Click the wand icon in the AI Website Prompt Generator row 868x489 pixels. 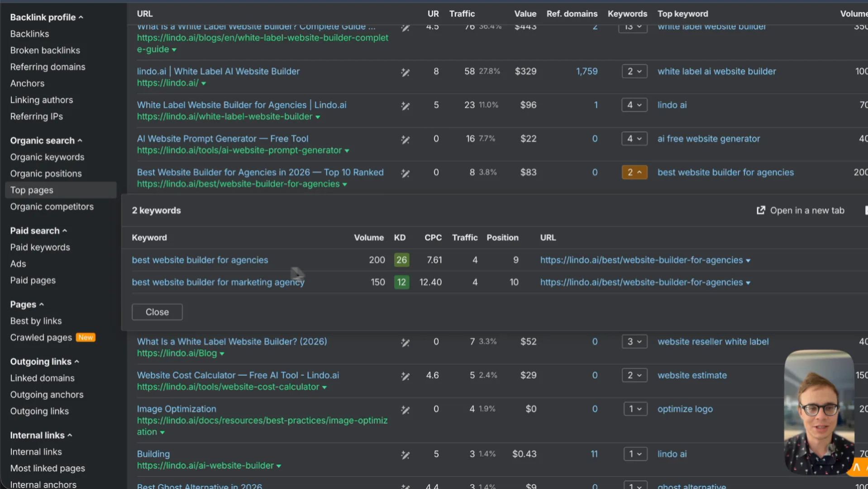[x=405, y=140]
